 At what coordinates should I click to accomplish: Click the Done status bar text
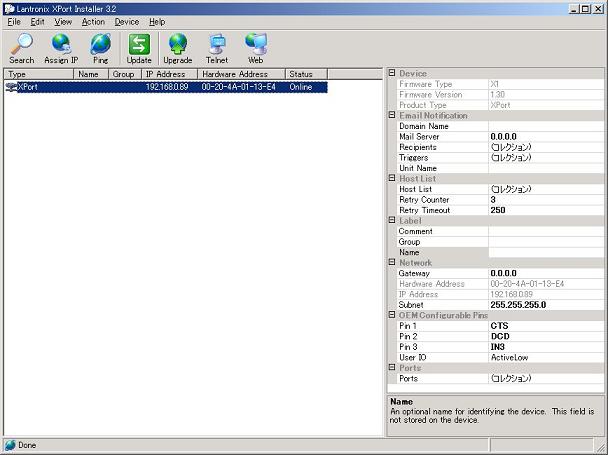point(27,445)
